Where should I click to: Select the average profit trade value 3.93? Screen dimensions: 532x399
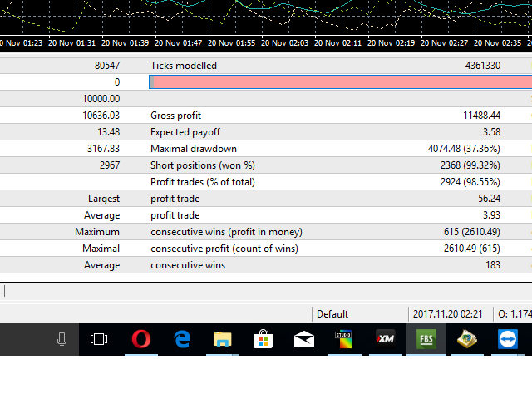pos(491,215)
